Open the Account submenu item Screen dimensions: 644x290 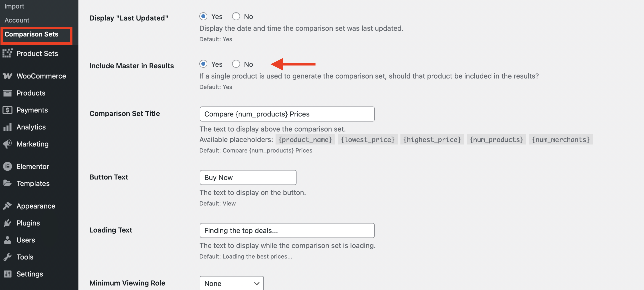tap(17, 20)
